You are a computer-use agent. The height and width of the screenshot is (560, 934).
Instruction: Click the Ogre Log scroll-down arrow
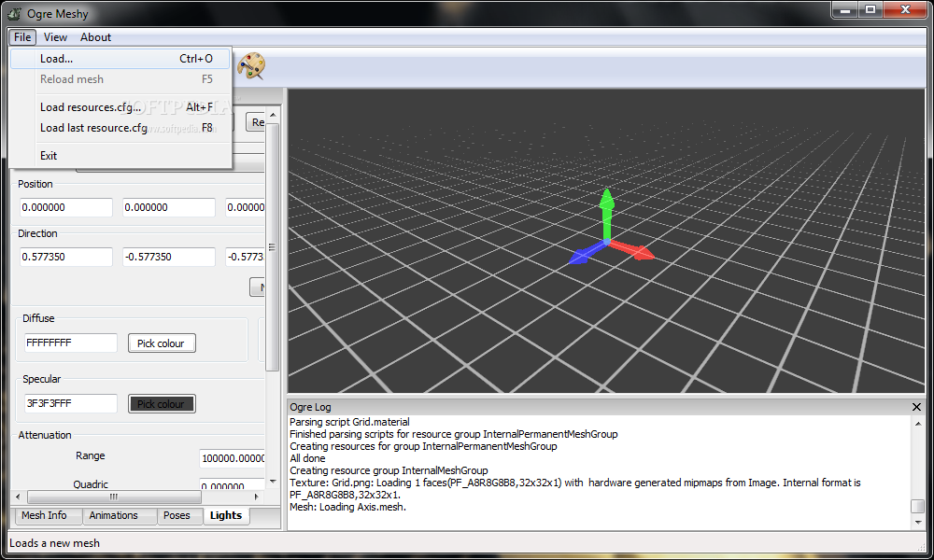pos(918,522)
